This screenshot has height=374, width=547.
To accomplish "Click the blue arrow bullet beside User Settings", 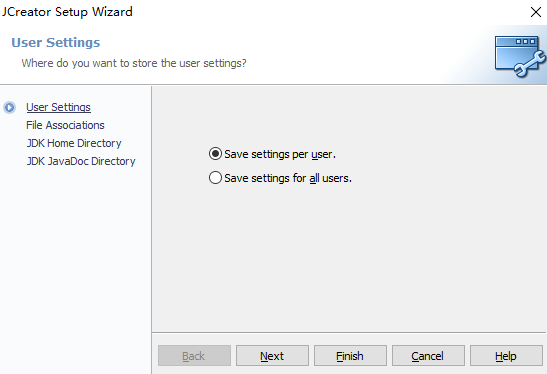I will [9, 107].
